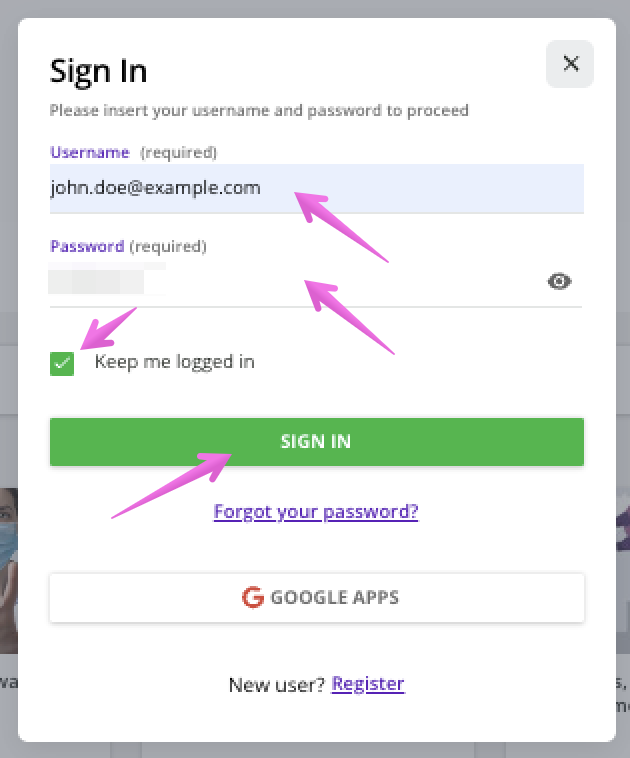
Task: Click the New user? text
Action: pos(277,685)
